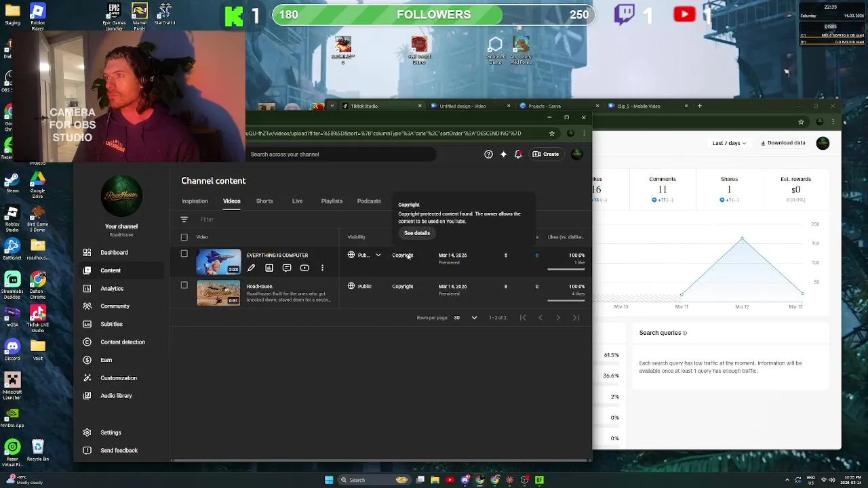Open Audio library in the sidebar
The width and height of the screenshot is (868, 488).
(x=116, y=396)
